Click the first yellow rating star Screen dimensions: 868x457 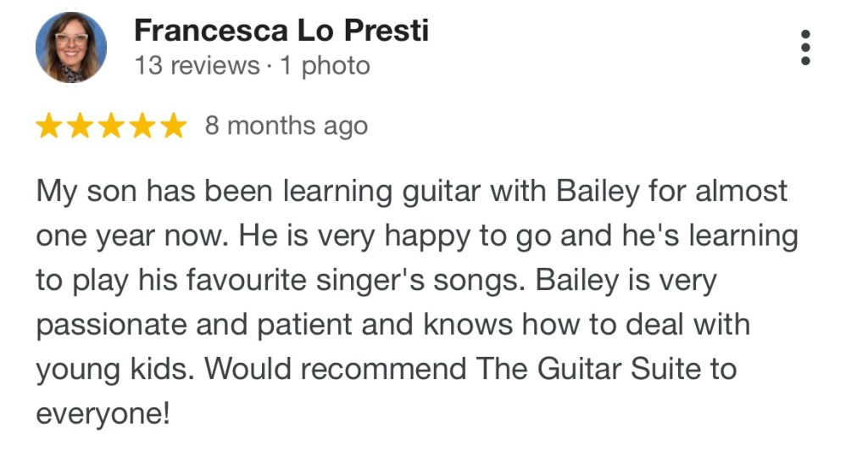48,126
